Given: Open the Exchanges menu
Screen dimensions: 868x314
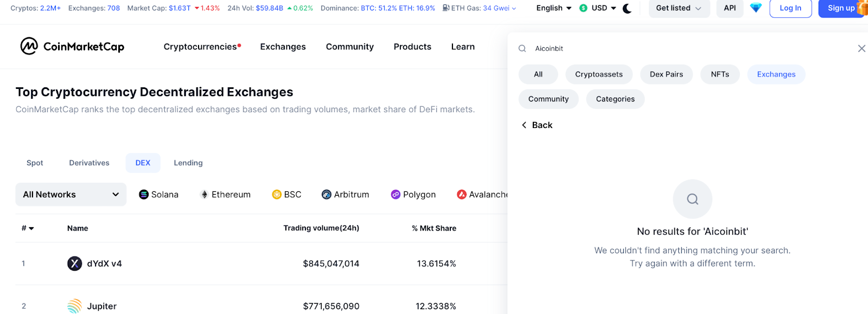Looking at the screenshot, I should tap(283, 47).
